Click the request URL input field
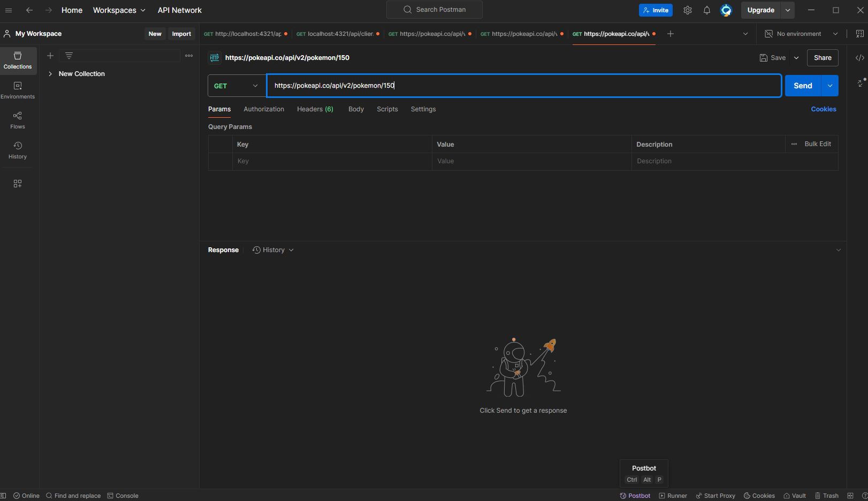 tap(524, 86)
